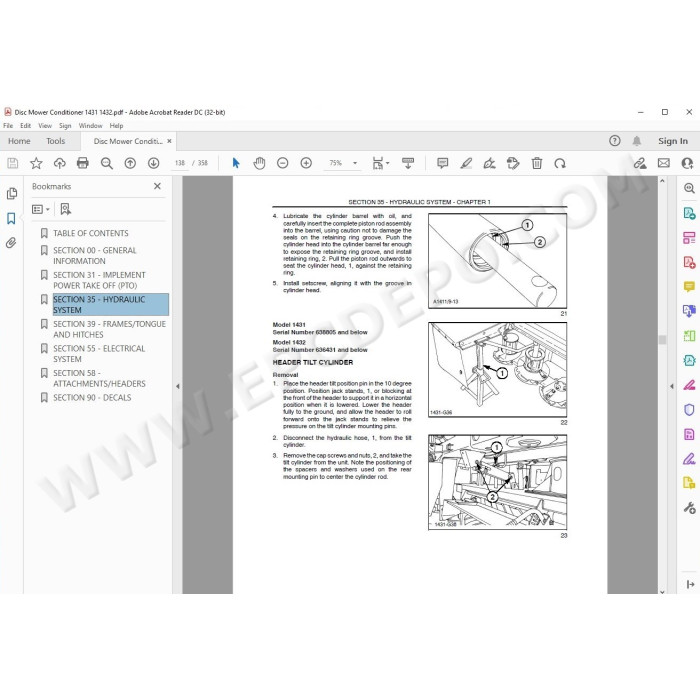
Task: Collapse the right tools pane arrow
Action: (x=672, y=387)
